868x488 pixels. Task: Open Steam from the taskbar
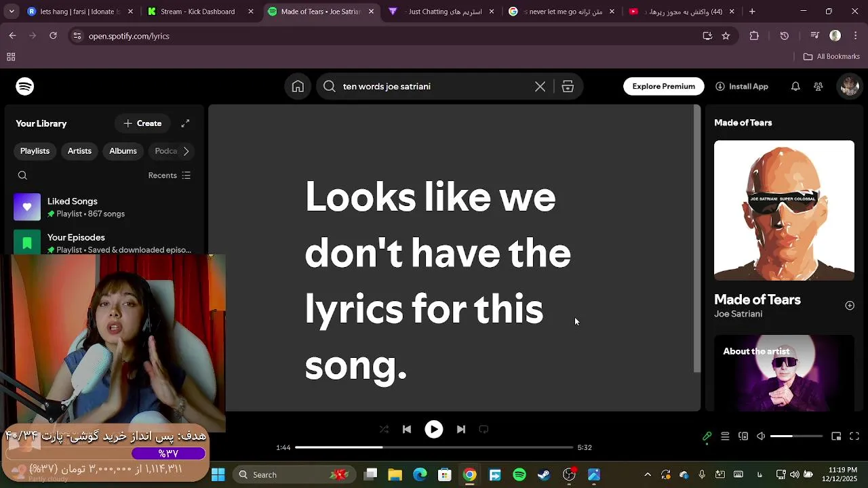(544, 474)
